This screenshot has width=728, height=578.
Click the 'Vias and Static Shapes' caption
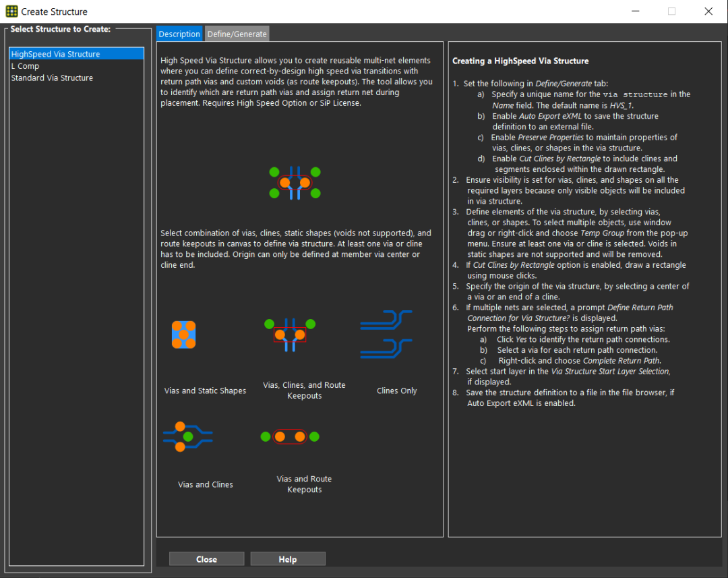point(205,391)
